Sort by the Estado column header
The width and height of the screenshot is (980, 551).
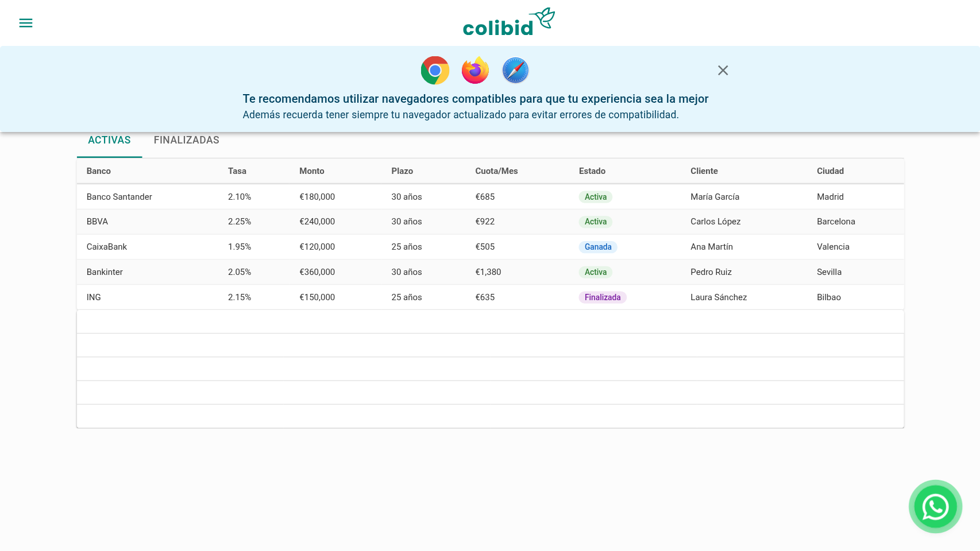pos(592,171)
